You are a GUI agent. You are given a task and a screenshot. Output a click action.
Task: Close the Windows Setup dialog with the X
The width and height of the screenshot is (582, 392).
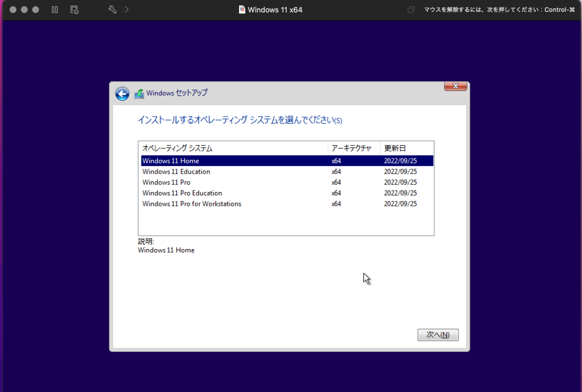(455, 86)
